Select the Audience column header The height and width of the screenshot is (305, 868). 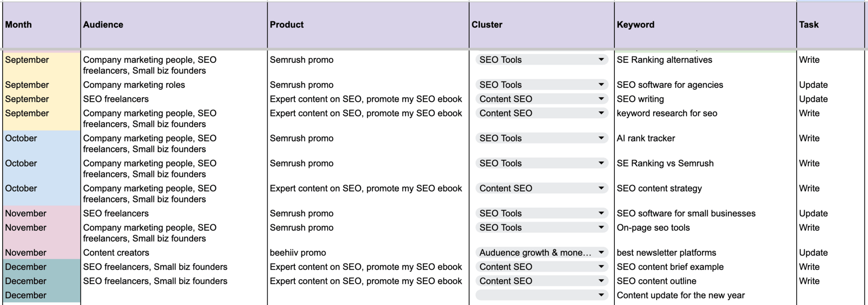[x=174, y=25]
